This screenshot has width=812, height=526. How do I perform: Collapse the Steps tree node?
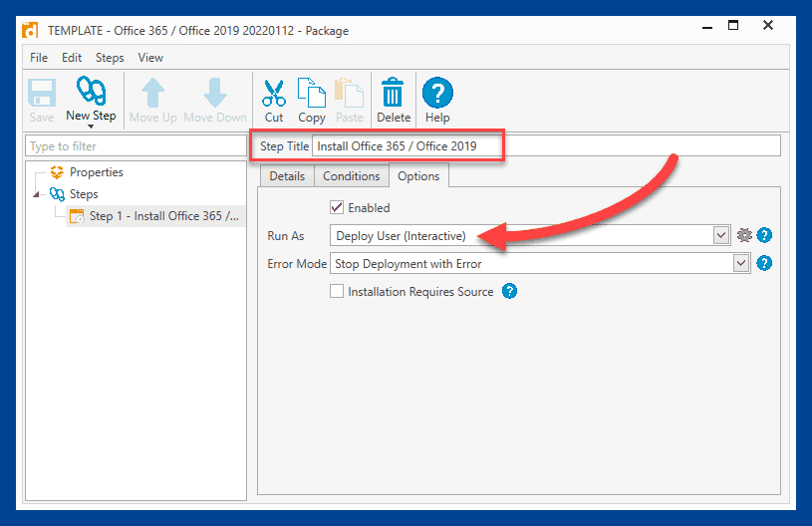pyautogui.click(x=36, y=194)
